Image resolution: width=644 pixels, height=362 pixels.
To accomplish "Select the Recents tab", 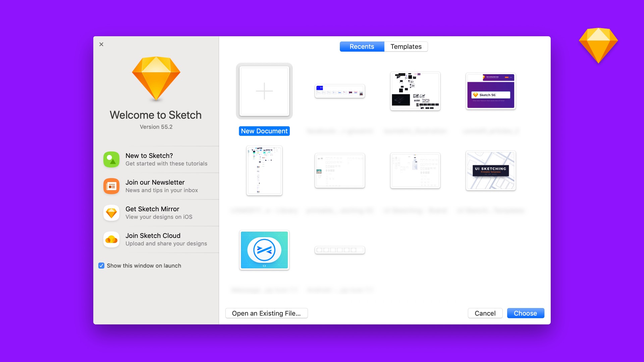I will point(362,46).
